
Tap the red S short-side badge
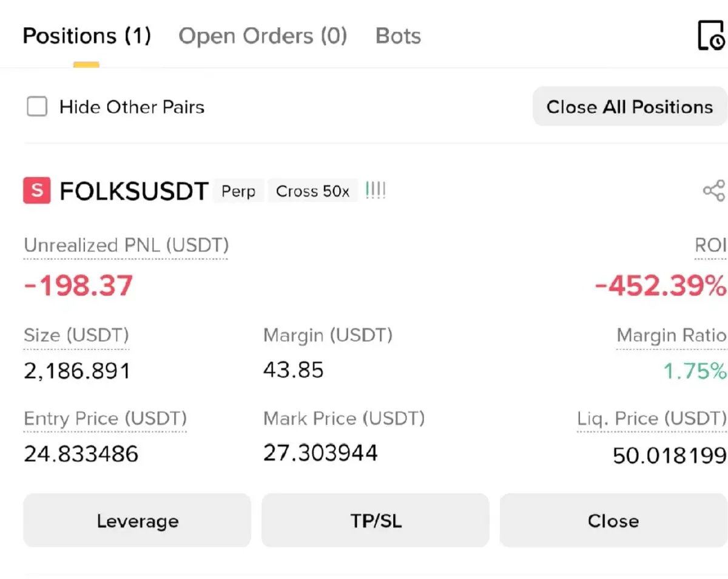(x=37, y=191)
